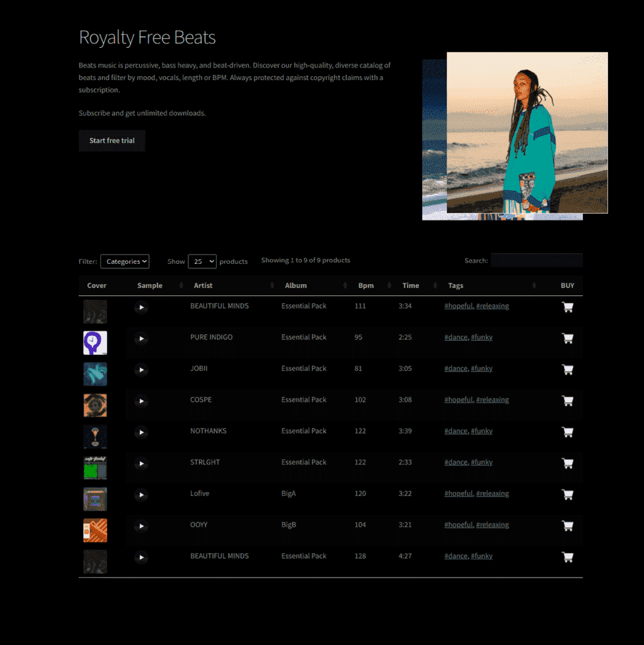Play the Lofive sample

click(x=141, y=495)
